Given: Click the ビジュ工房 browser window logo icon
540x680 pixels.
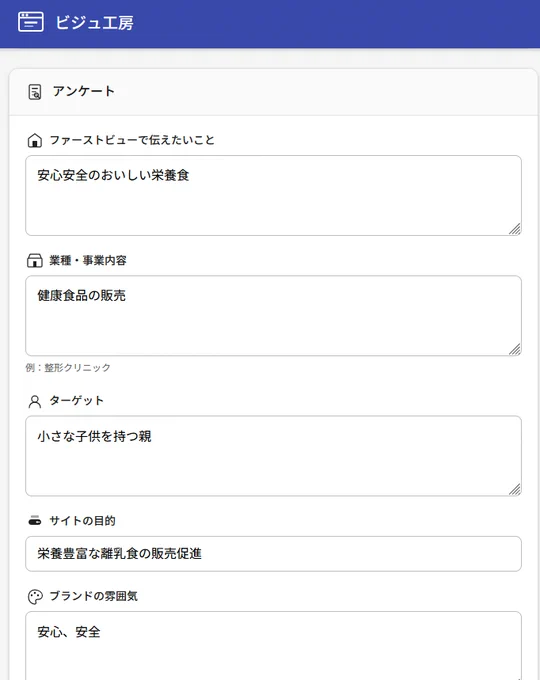Looking at the screenshot, I should click(x=31, y=22).
